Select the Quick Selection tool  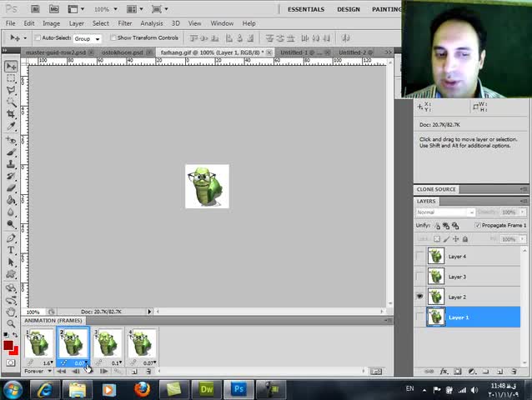point(11,102)
